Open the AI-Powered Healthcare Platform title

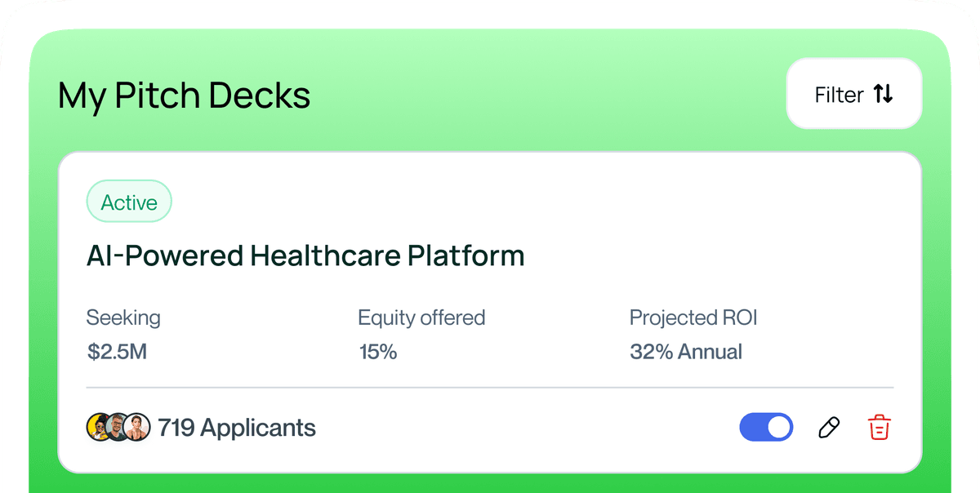tap(305, 256)
